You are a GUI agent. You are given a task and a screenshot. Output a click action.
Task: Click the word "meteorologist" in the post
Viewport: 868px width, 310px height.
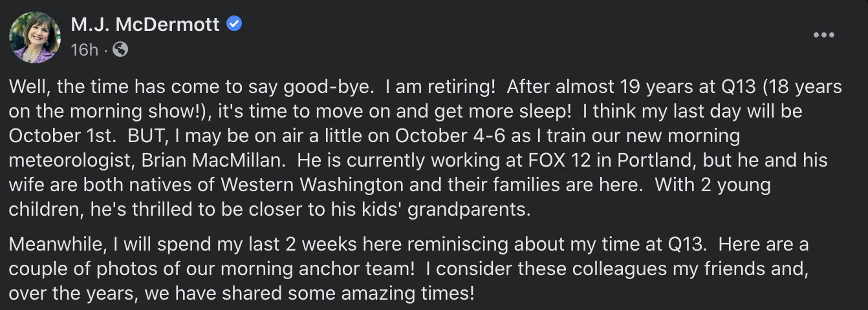point(69,160)
